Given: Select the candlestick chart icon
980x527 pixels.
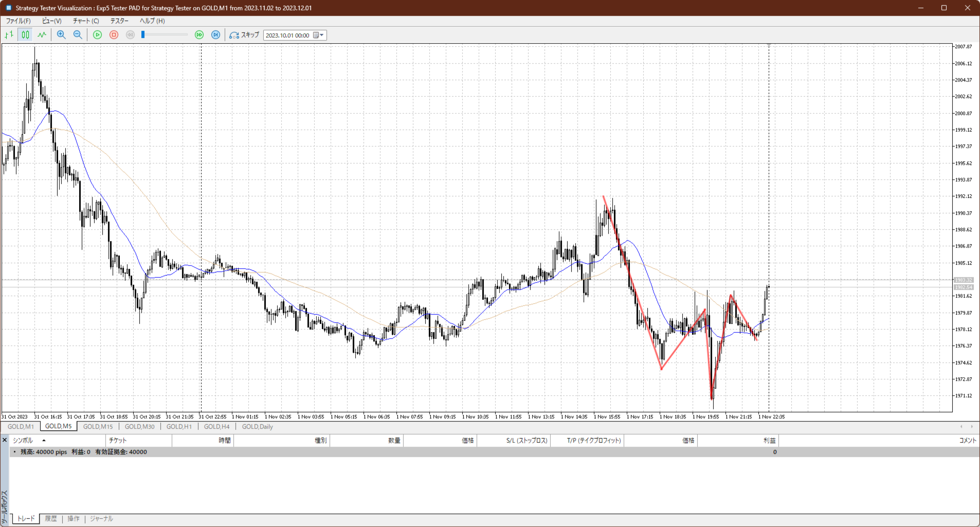Looking at the screenshot, I should pyautogui.click(x=25, y=35).
